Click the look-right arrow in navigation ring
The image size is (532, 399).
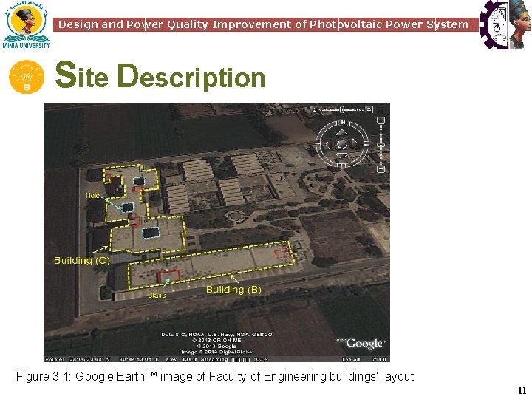355,144
